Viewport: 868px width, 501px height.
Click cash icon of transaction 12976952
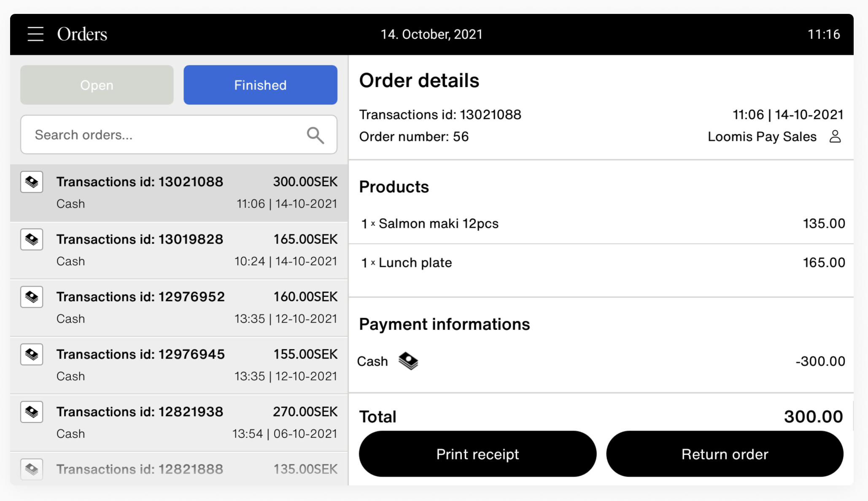click(x=32, y=297)
